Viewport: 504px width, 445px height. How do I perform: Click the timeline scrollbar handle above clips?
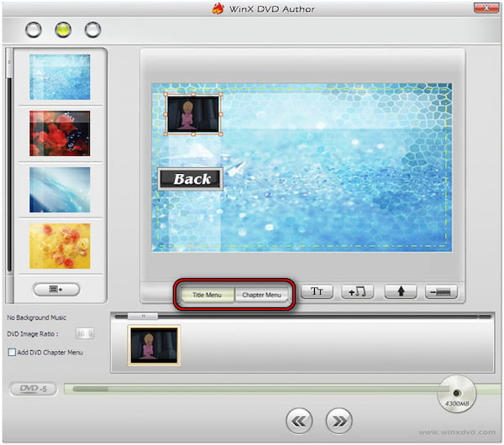point(143,317)
